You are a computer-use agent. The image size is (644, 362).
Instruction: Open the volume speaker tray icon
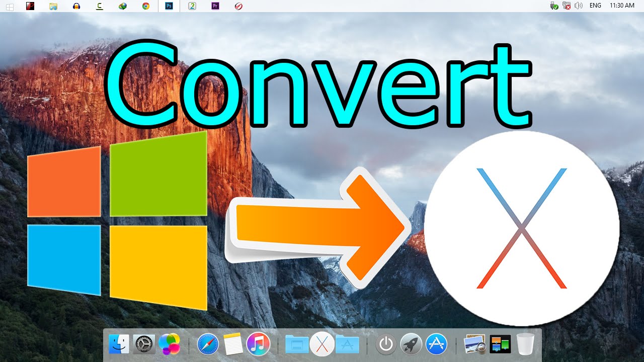point(579,6)
